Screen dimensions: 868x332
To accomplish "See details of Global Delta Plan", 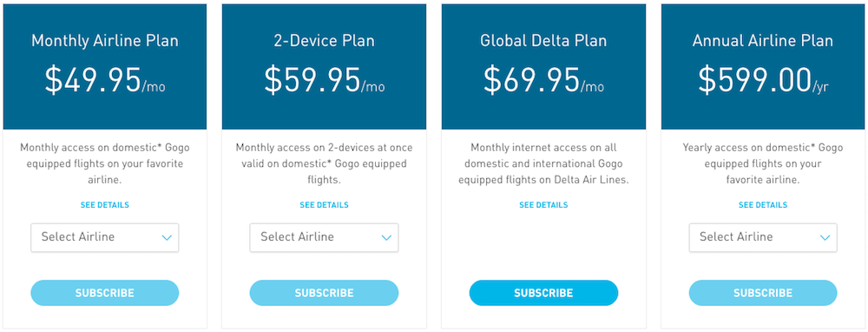I will (x=543, y=205).
